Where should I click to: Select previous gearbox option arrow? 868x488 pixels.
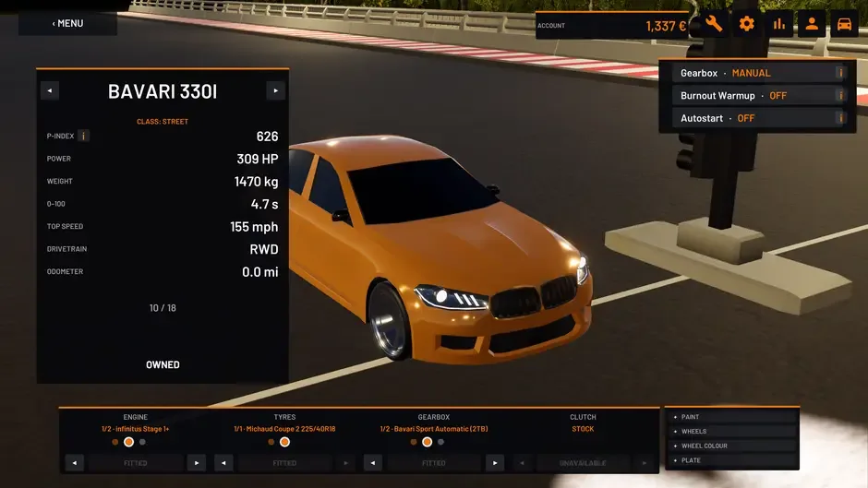coord(373,463)
